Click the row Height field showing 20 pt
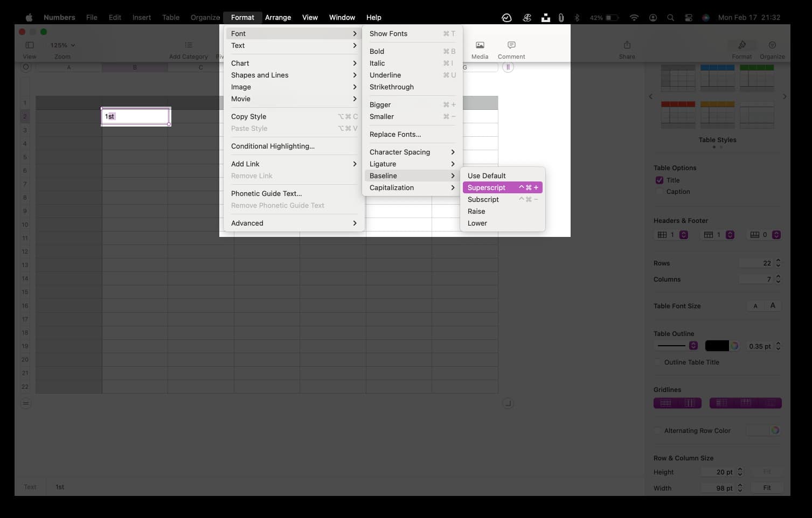The image size is (812, 518). (x=718, y=472)
